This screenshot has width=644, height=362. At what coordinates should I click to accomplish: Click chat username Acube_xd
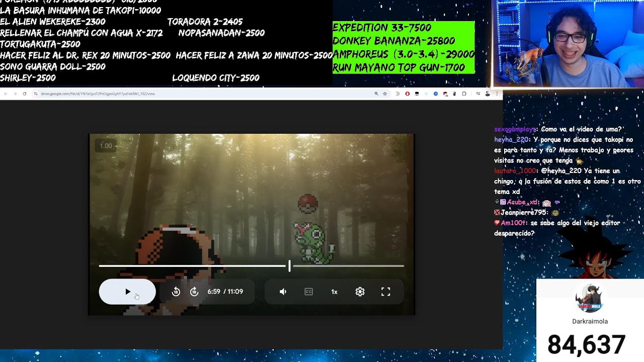pos(522,202)
